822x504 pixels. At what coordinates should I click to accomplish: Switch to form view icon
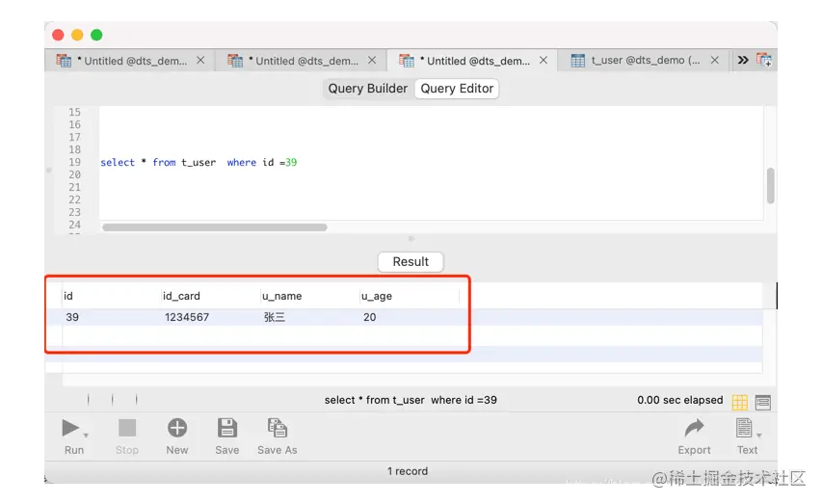click(763, 402)
